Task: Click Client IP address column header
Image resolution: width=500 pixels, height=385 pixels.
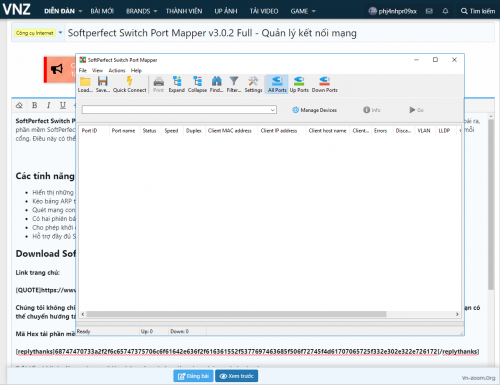Action: (282, 131)
